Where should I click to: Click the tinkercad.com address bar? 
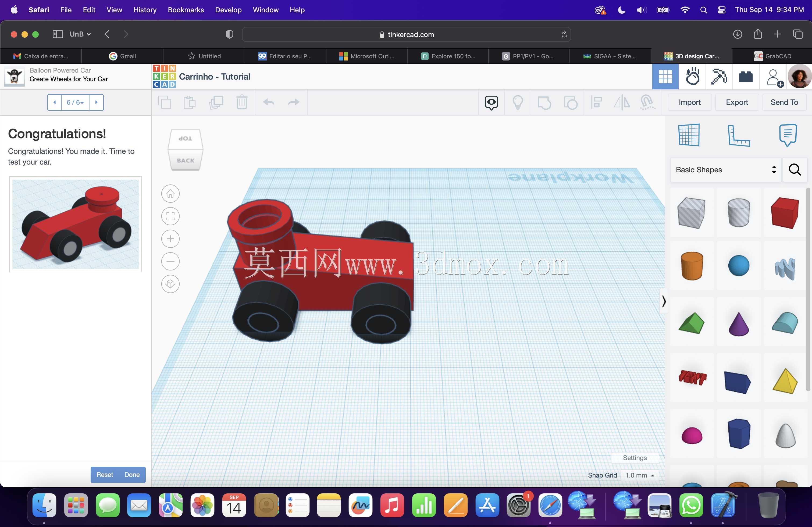coord(406,34)
